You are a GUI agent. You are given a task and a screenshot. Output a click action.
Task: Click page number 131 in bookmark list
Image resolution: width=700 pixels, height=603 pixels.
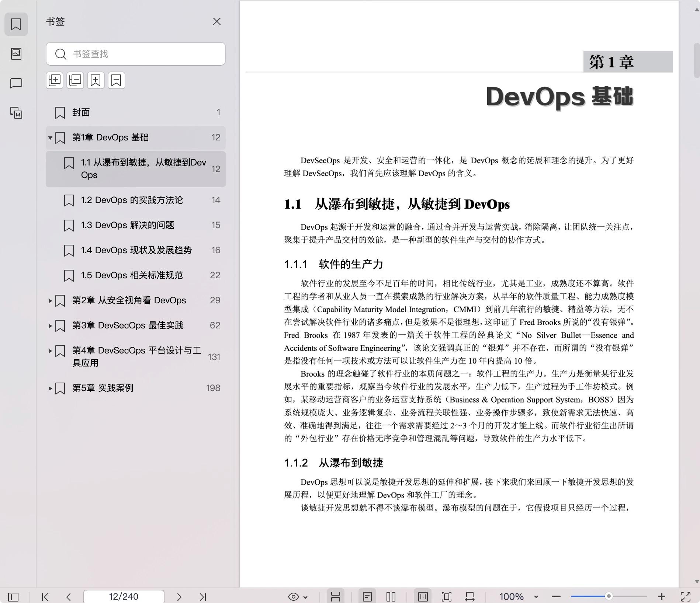(214, 357)
